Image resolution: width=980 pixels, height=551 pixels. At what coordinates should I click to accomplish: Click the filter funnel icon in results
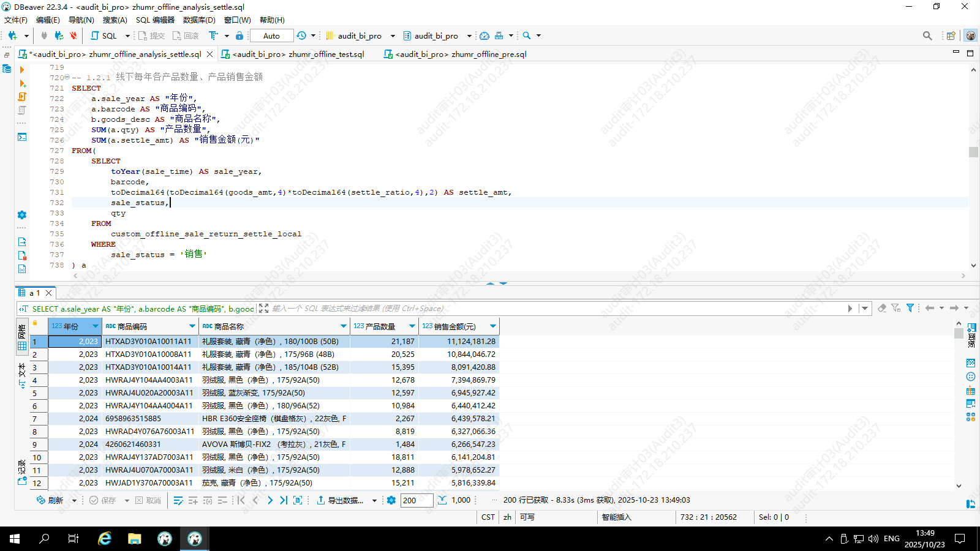(910, 308)
